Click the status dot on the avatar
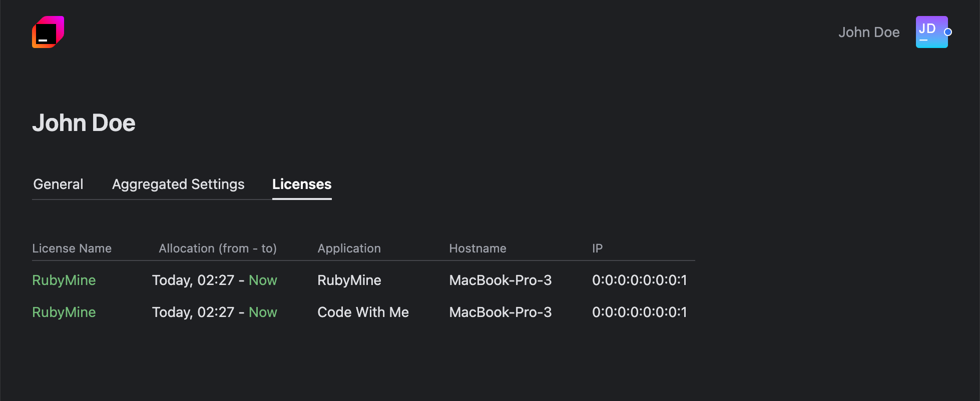The image size is (980, 401). tap(947, 32)
